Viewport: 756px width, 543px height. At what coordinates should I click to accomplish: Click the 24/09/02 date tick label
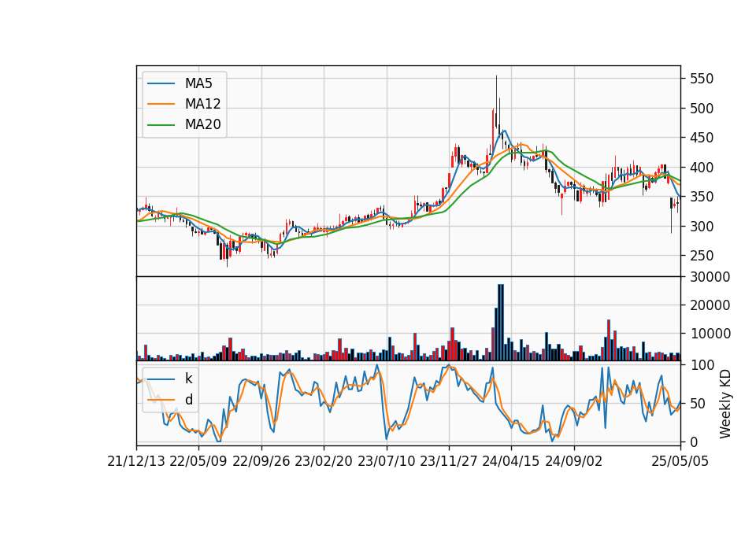pyautogui.click(x=574, y=461)
